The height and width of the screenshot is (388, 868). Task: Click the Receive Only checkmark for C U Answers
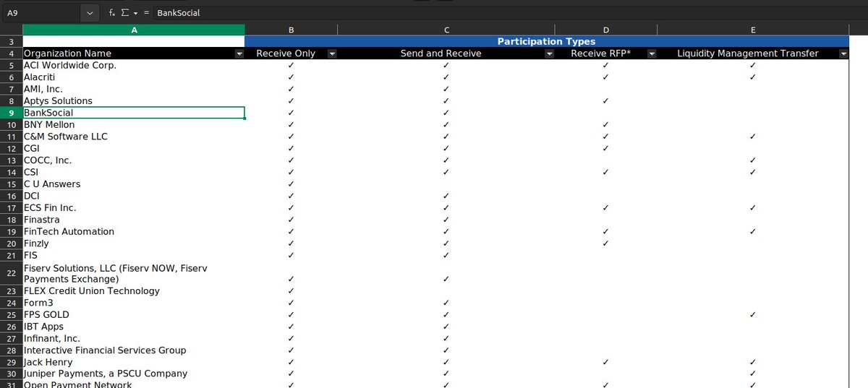(x=291, y=184)
